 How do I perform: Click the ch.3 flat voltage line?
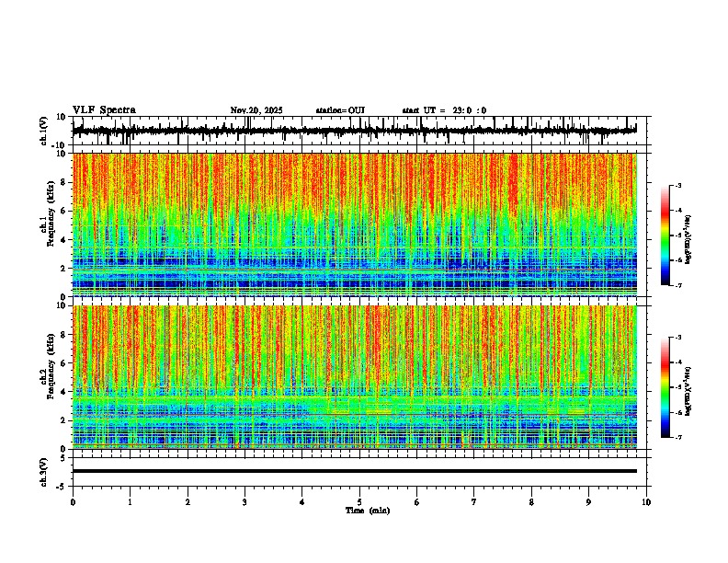pyautogui.click(x=355, y=471)
